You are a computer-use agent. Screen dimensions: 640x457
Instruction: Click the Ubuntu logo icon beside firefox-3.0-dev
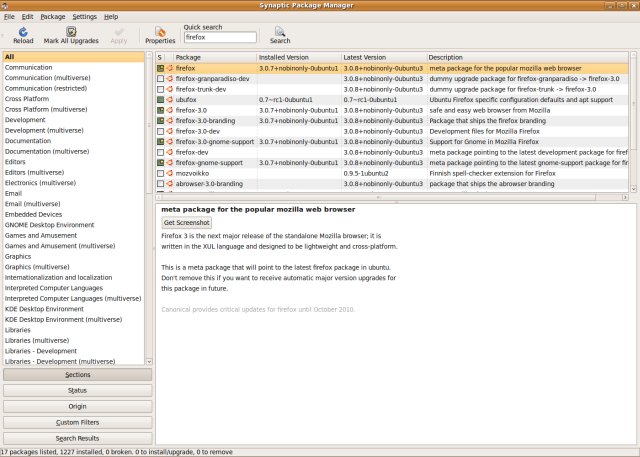(x=169, y=131)
